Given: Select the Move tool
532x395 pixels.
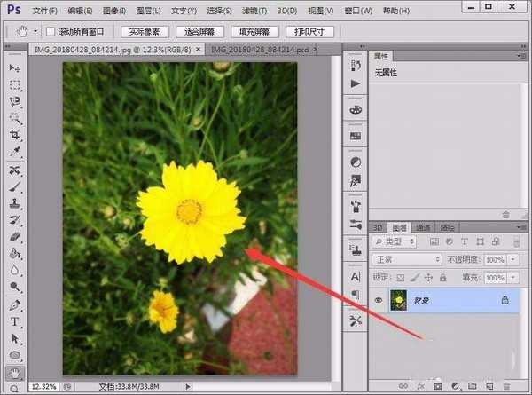Looking at the screenshot, I should (15, 68).
